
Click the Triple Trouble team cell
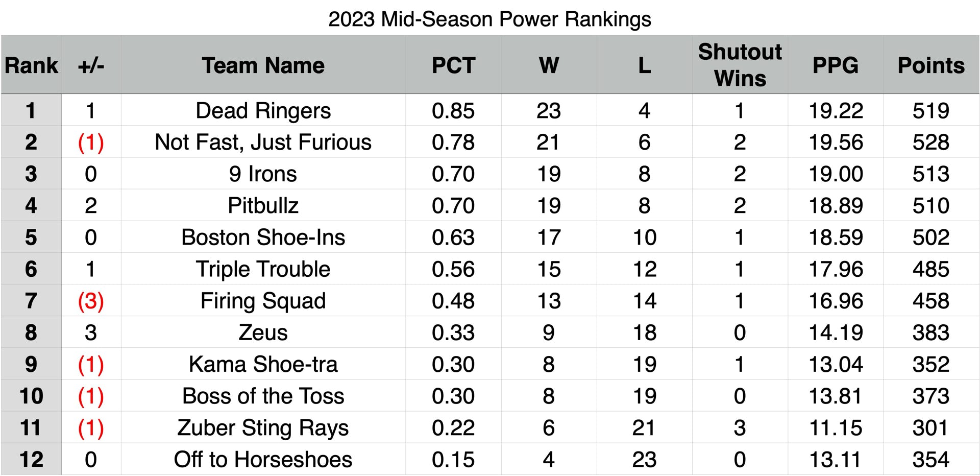coord(263,269)
